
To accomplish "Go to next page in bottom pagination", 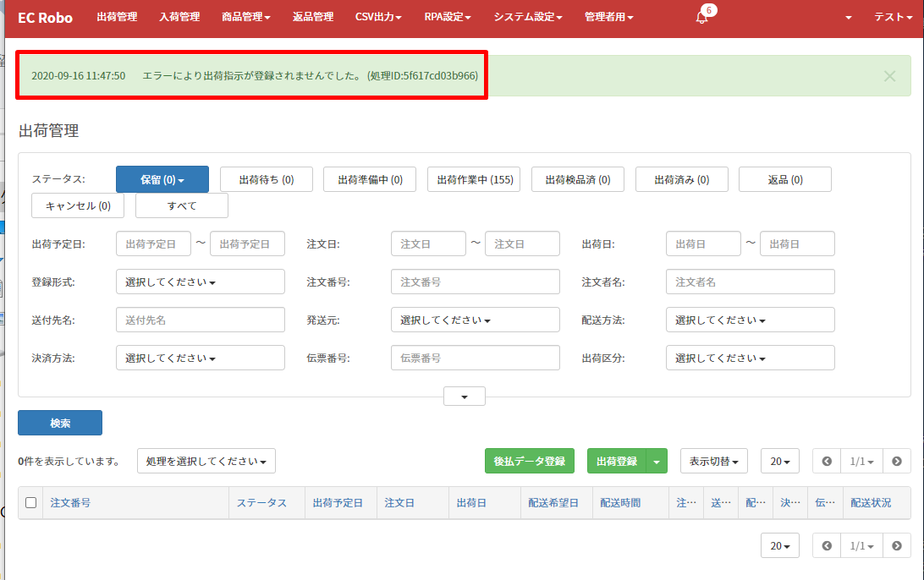I will pos(896,546).
